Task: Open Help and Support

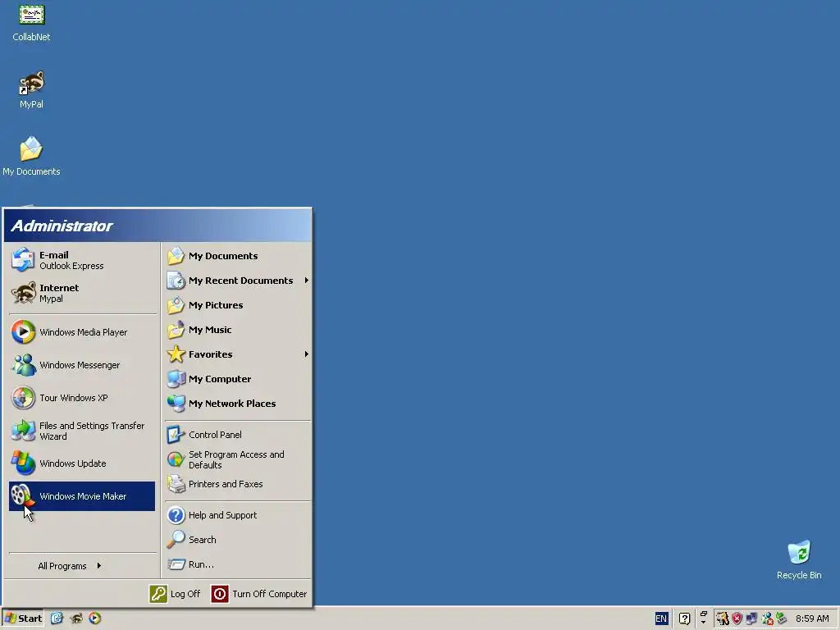Action: pos(238,515)
